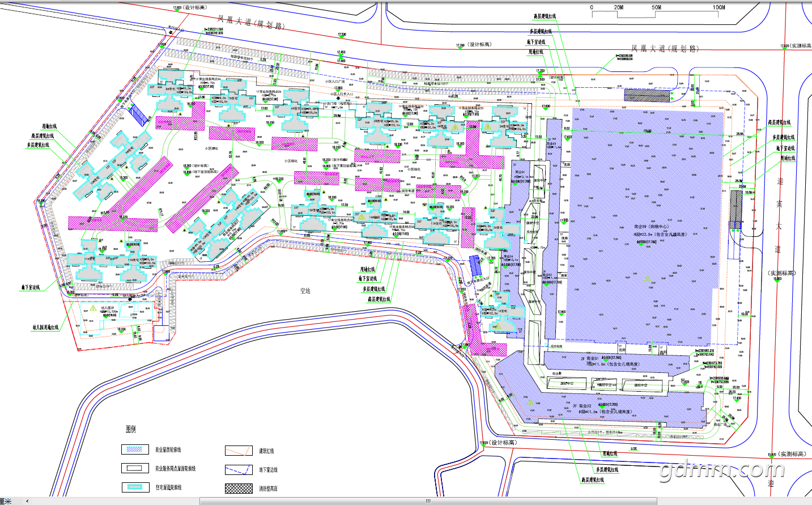This screenshot has height=505, width=812.
Task: Click the 100M mark on the scale bar
Action: click(x=719, y=7)
